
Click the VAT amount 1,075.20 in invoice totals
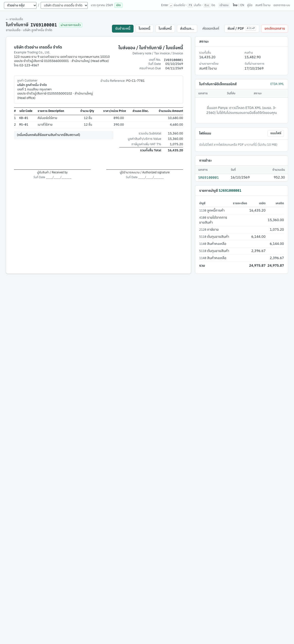176,144
